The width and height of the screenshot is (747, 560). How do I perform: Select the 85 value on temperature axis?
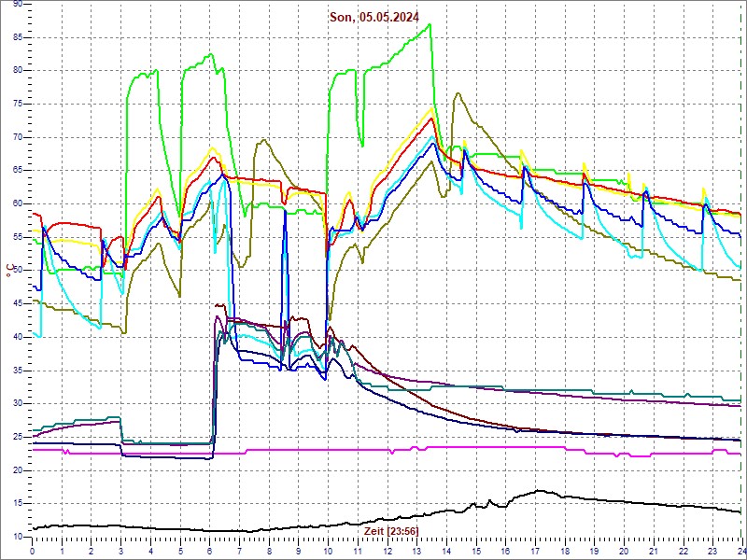point(18,37)
